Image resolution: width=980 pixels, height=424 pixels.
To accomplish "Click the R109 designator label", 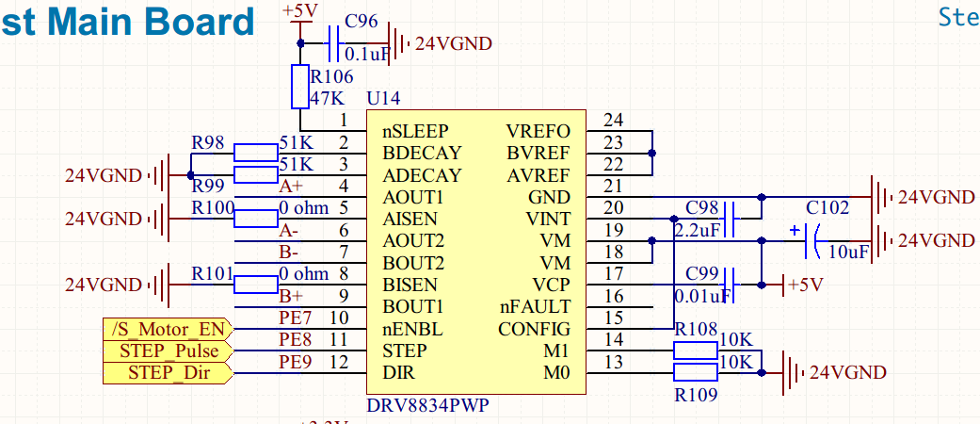I will 696,395.
